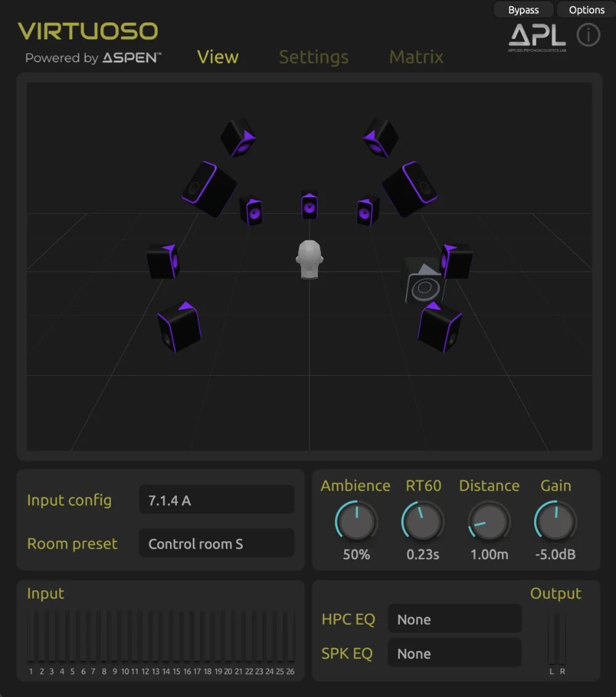Image resolution: width=616 pixels, height=697 pixels.
Task: Click the output R meter
Action: pos(562,639)
